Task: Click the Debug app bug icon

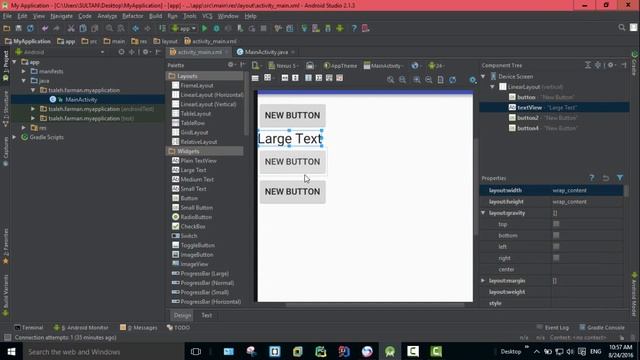Action: tap(216, 28)
